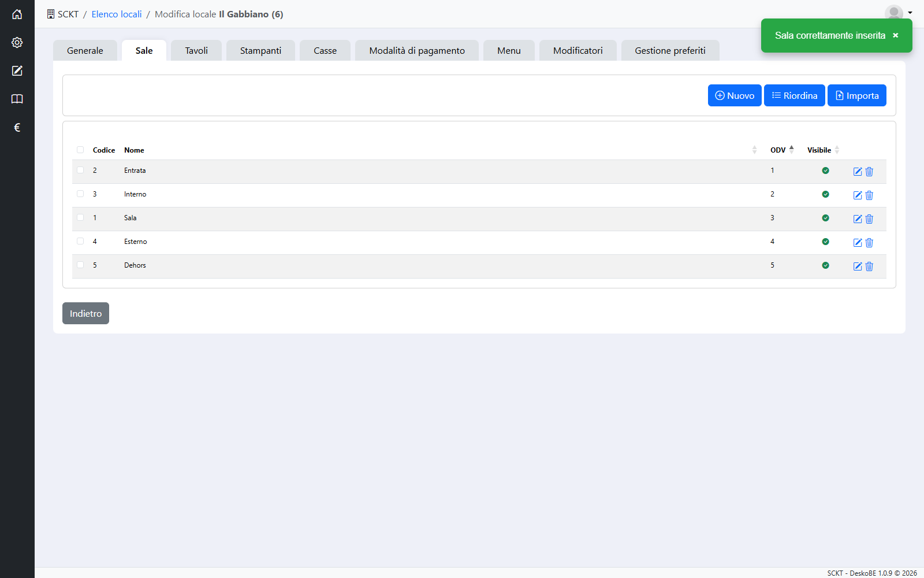This screenshot has height=578, width=924.
Task: Open the Modalità di pagamento tab
Action: pos(417,50)
